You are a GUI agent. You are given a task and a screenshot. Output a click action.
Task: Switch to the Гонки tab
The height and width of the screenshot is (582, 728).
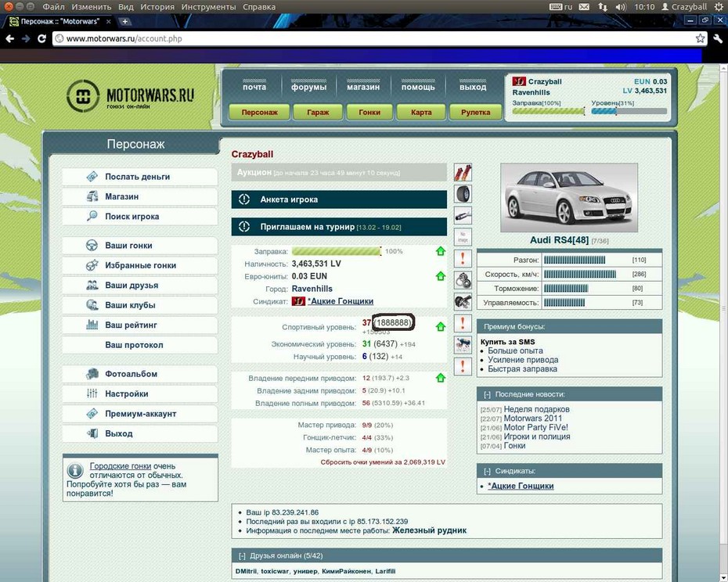[x=369, y=113]
